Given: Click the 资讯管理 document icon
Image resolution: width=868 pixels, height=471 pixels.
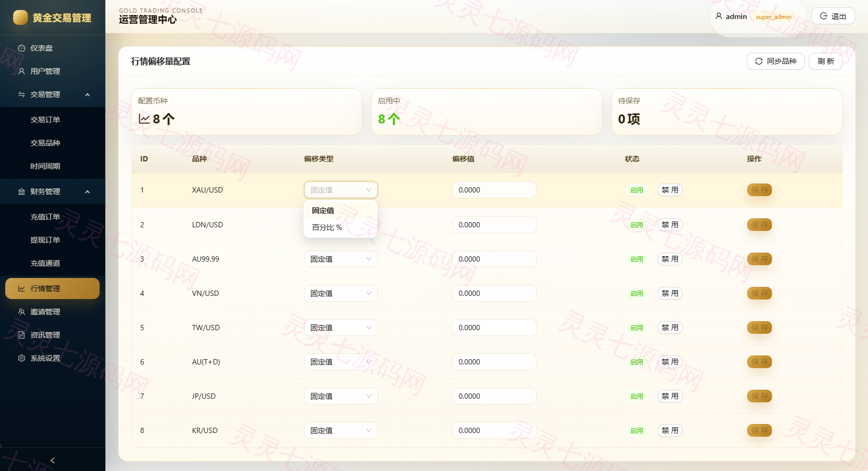Looking at the screenshot, I should click(22, 335).
